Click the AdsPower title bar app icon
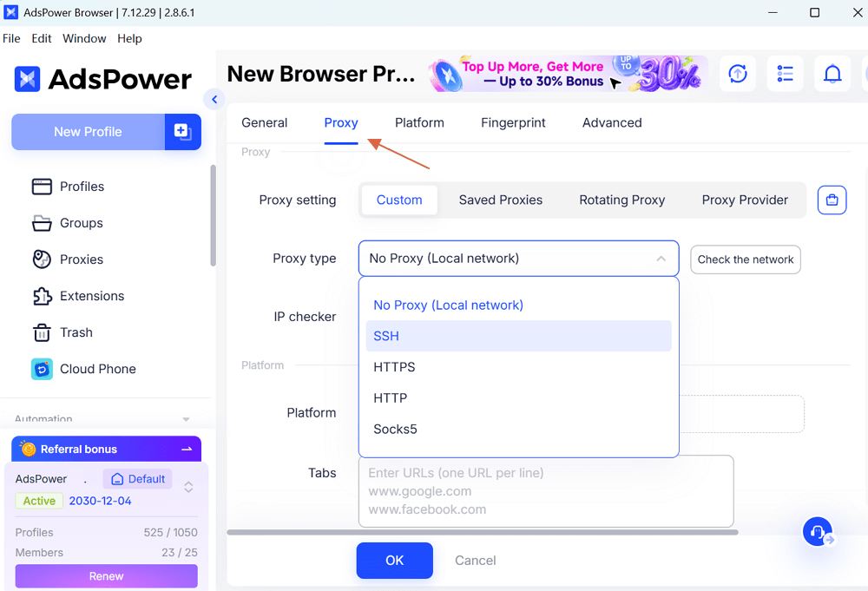This screenshot has width=868, height=591. coord(10,12)
